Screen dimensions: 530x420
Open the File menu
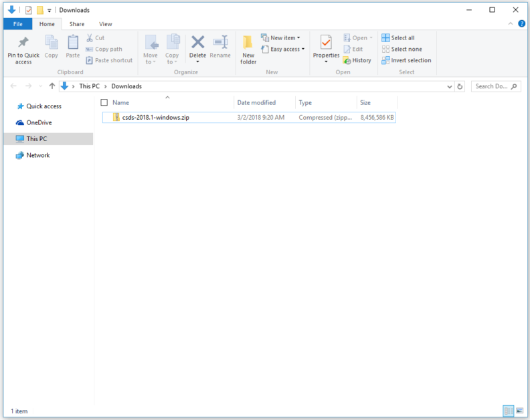[x=17, y=24]
